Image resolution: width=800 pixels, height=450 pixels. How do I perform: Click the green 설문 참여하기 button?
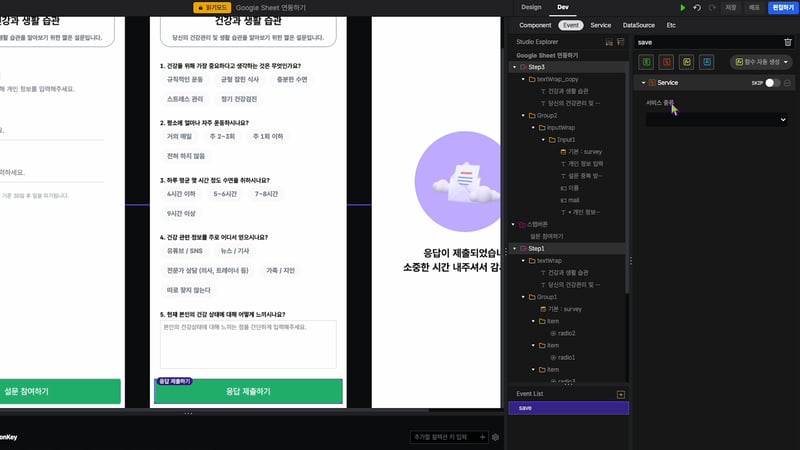(60, 391)
